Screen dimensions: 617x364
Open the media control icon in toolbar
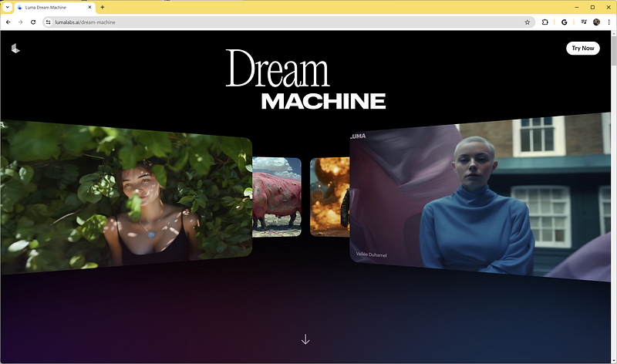584,22
